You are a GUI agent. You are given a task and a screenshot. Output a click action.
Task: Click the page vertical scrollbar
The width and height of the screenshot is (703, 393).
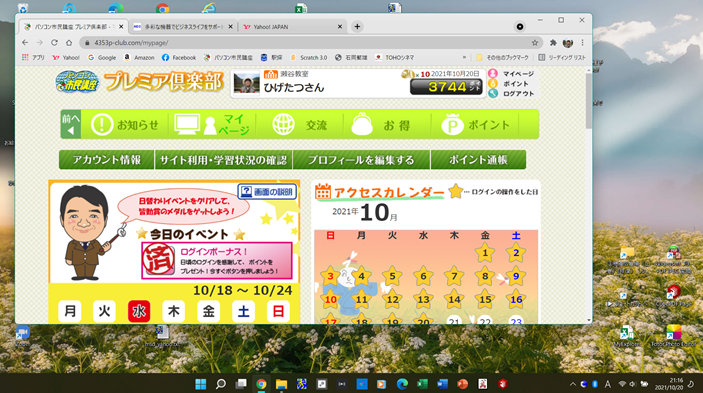[589, 194]
